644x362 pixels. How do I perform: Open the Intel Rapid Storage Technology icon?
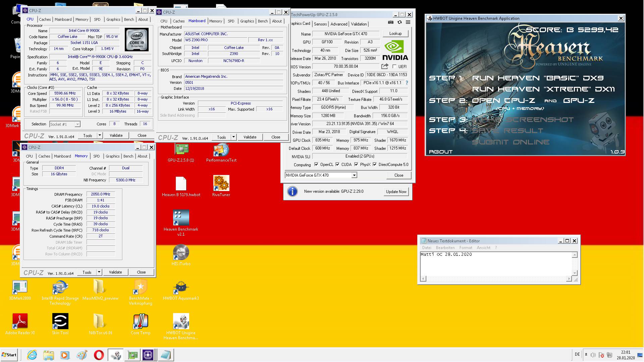[x=60, y=292]
